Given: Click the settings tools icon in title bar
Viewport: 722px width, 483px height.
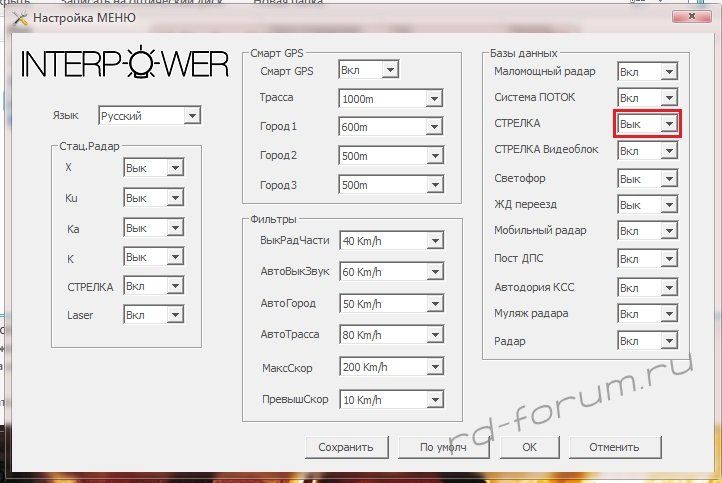Looking at the screenshot, I should [17, 18].
